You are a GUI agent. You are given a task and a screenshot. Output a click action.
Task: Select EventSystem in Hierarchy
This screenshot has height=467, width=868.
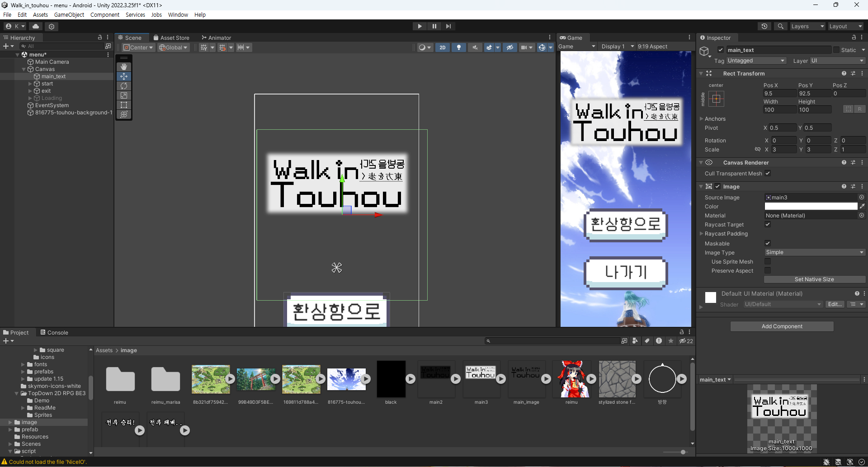[x=52, y=105]
